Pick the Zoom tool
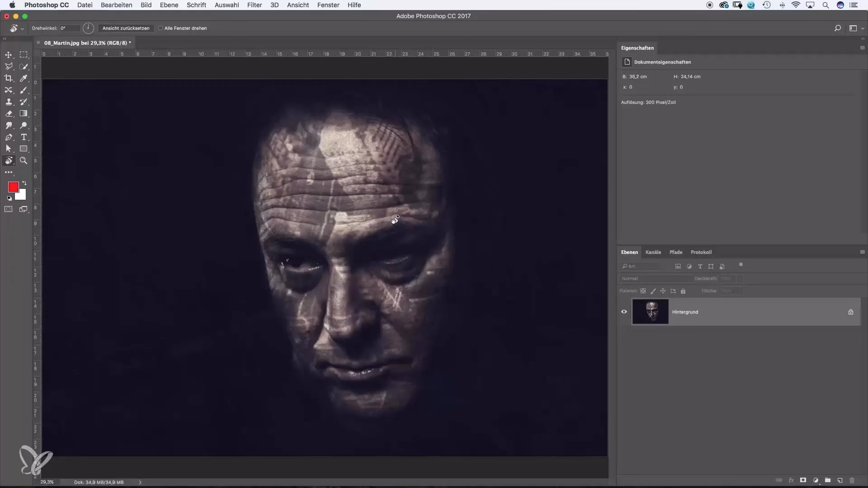The image size is (868, 488). pos(24,160)
